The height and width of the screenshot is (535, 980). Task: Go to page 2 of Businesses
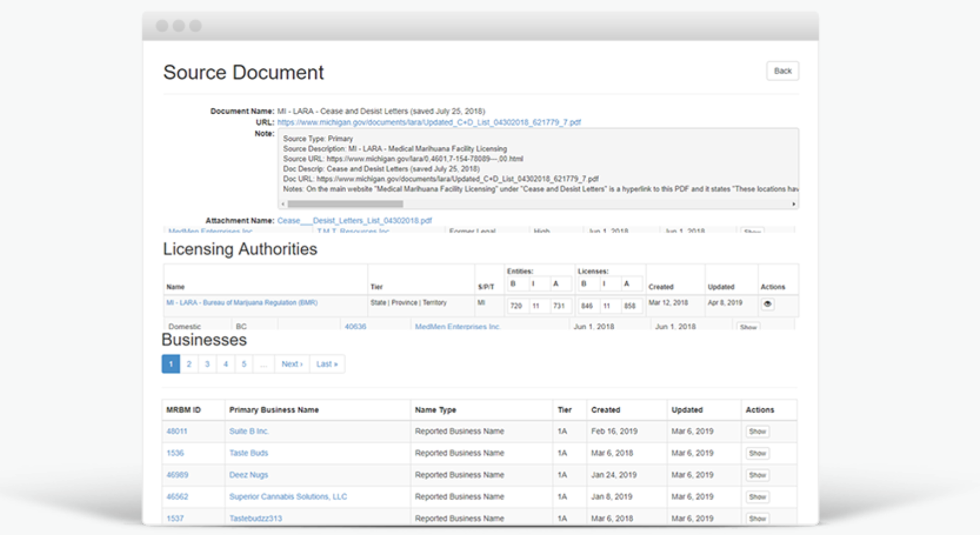point(189,364)
